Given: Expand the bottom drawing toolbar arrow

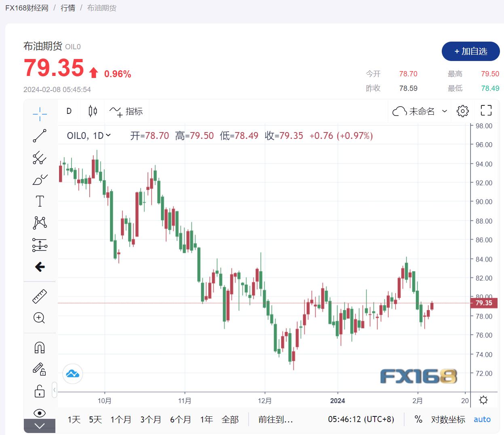Looking at the screenshot, I should point(40,426).
